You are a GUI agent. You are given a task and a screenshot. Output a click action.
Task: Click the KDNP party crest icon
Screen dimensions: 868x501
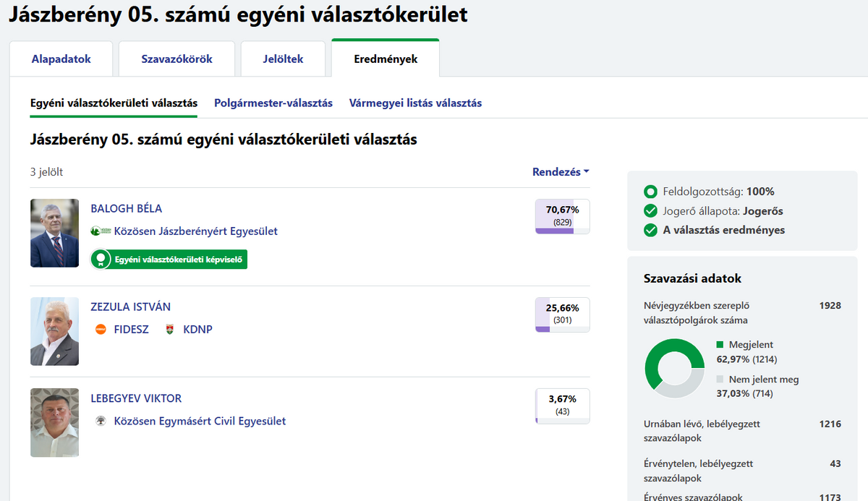coord(170,330)
